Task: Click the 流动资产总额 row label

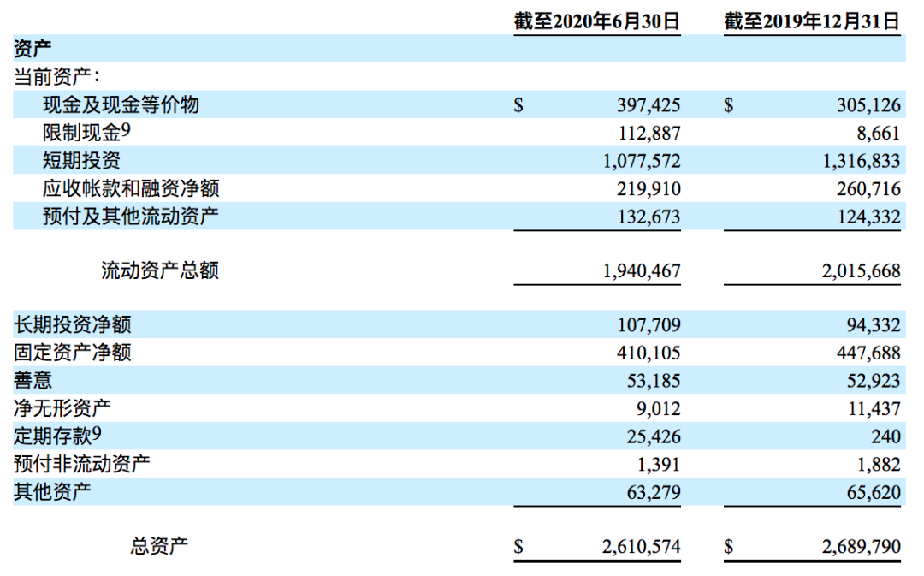Action: pyautogui.click(x=160, y=270)
